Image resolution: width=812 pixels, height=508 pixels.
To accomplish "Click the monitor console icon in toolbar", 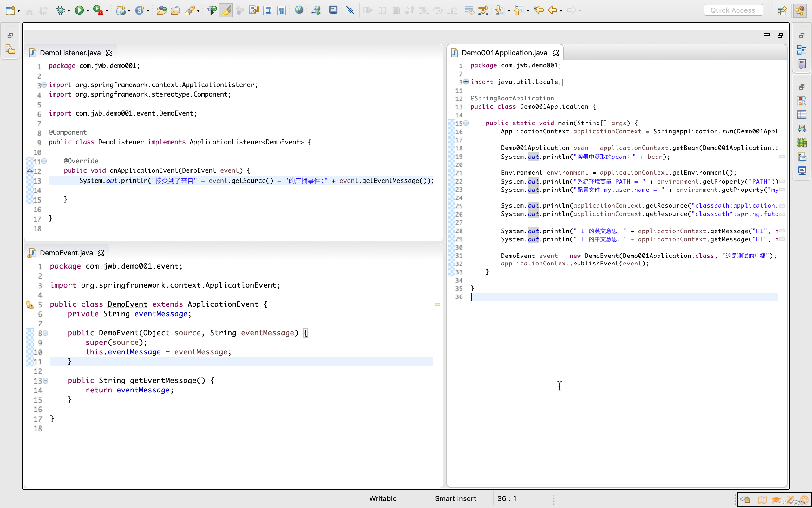I will [x=333, y=10].
